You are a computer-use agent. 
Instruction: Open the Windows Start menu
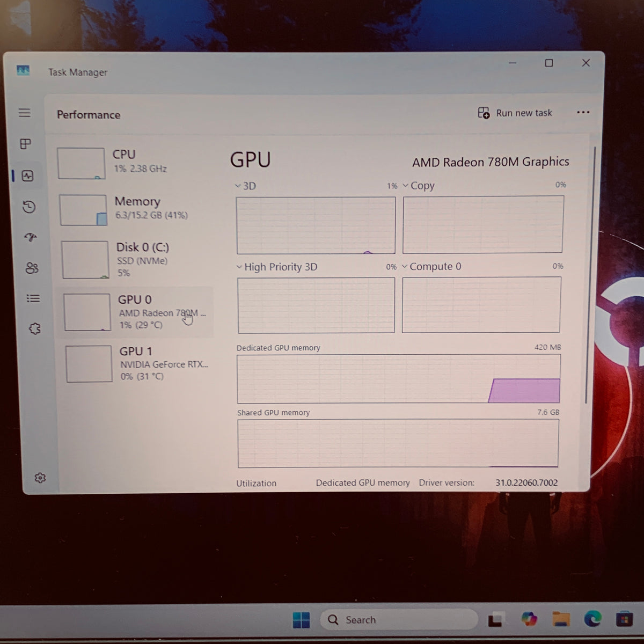(x=301, y=620)
